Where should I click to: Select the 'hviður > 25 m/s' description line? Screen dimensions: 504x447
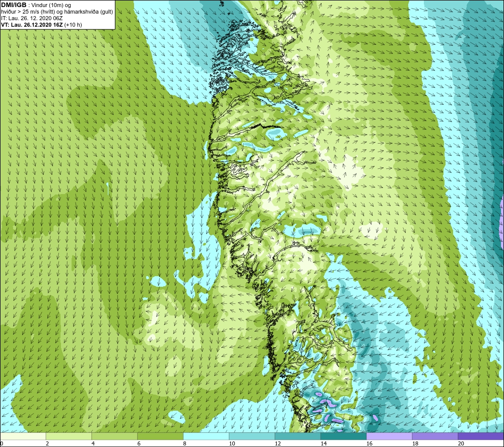[x=57, y=12]
